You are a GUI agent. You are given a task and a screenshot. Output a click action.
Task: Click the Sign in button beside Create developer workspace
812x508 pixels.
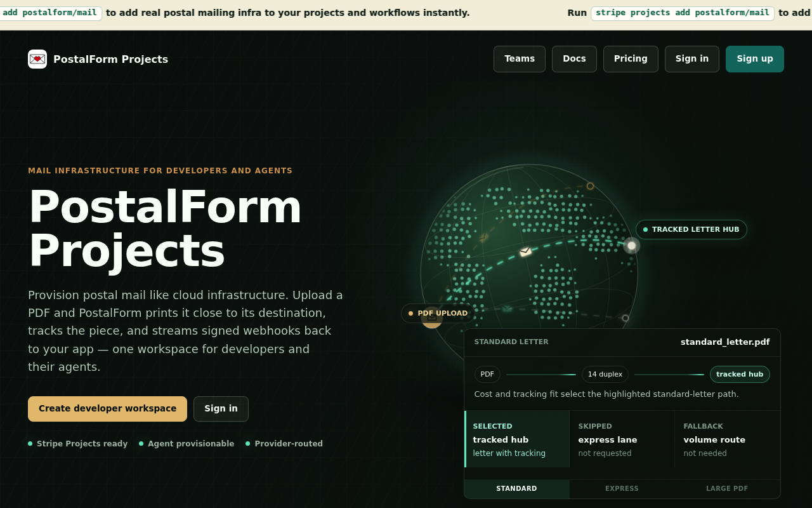coord(221,409)
